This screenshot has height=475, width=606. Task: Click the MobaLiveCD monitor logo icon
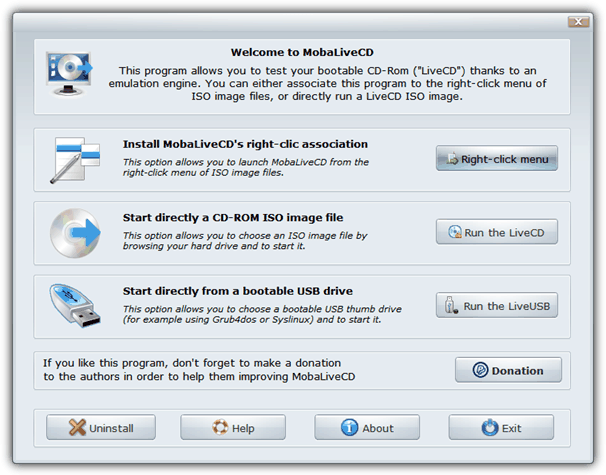[70, 73]
